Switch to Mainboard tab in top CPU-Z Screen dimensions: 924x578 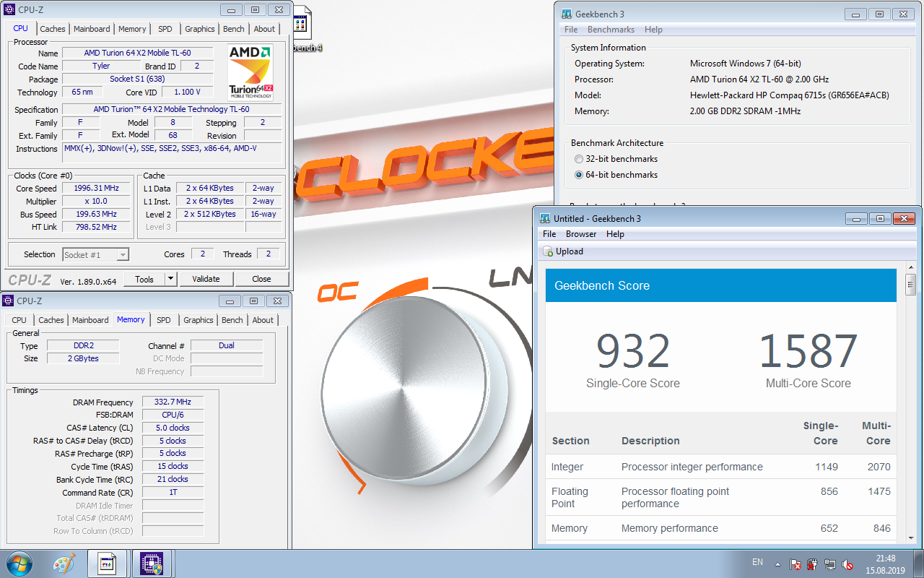click(x=92, y=29)
